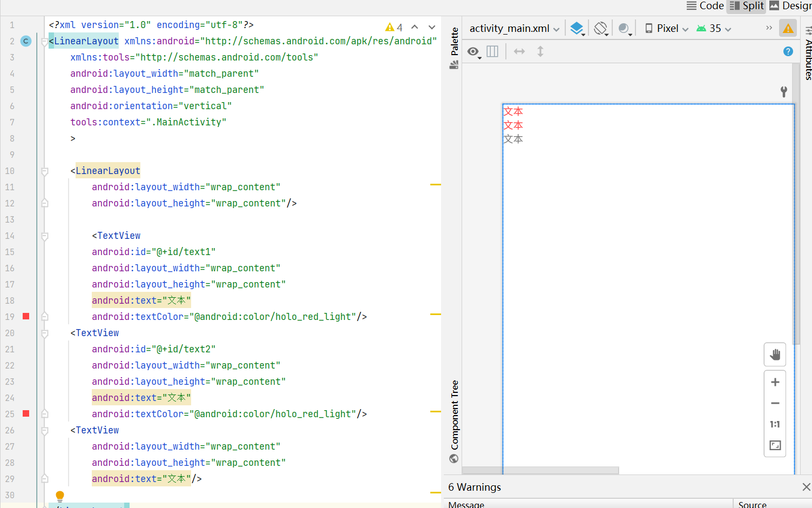Screen dimensions: 812x508
Task: Click inside android:id="@+id/text1" line
Action: coord(154,252)
